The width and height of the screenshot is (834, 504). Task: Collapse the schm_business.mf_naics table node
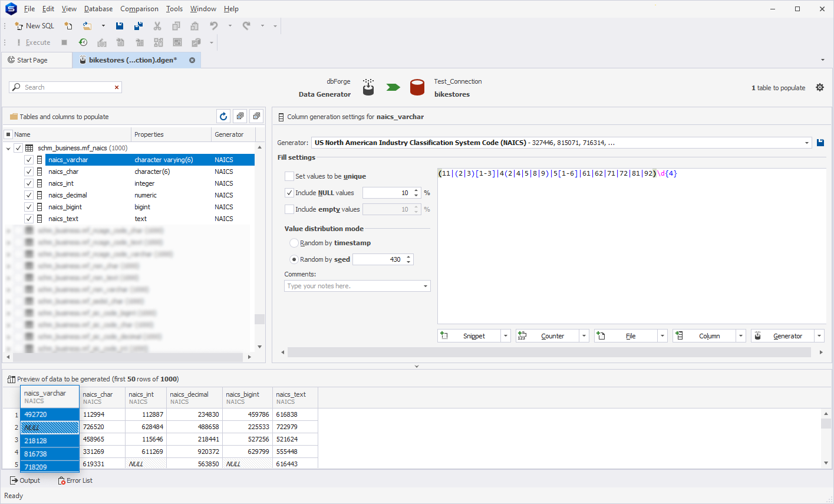coord(8,149)
